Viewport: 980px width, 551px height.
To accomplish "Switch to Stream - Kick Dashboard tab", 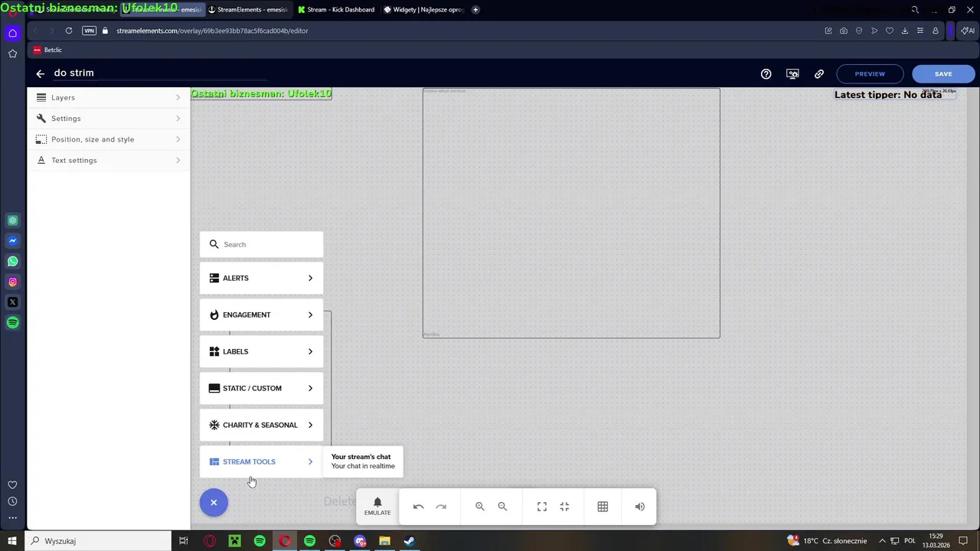I will point(336,10).
